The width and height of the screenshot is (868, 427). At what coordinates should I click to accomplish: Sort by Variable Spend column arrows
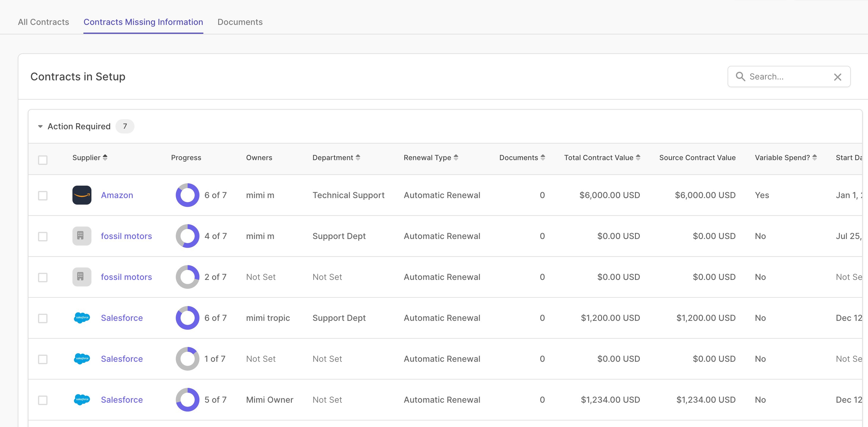click(815, 157)
